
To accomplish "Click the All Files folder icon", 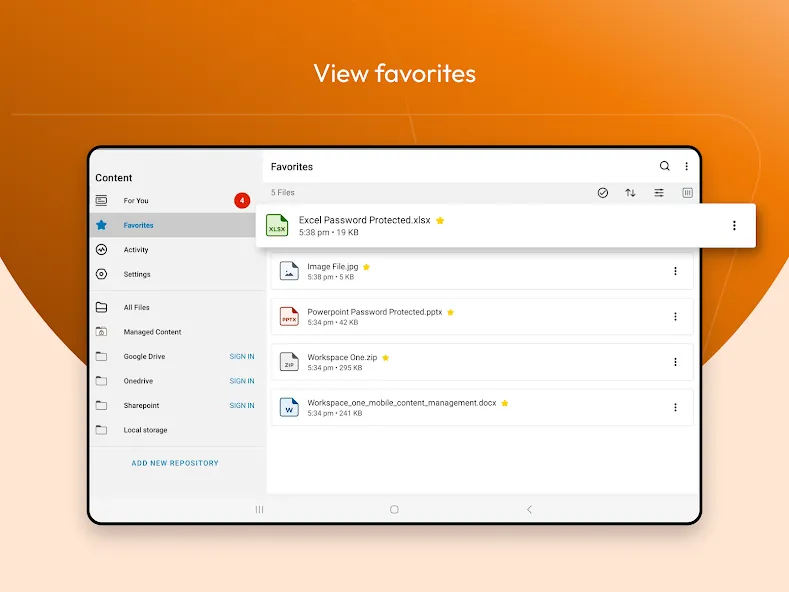I will (x=101, y=307).
